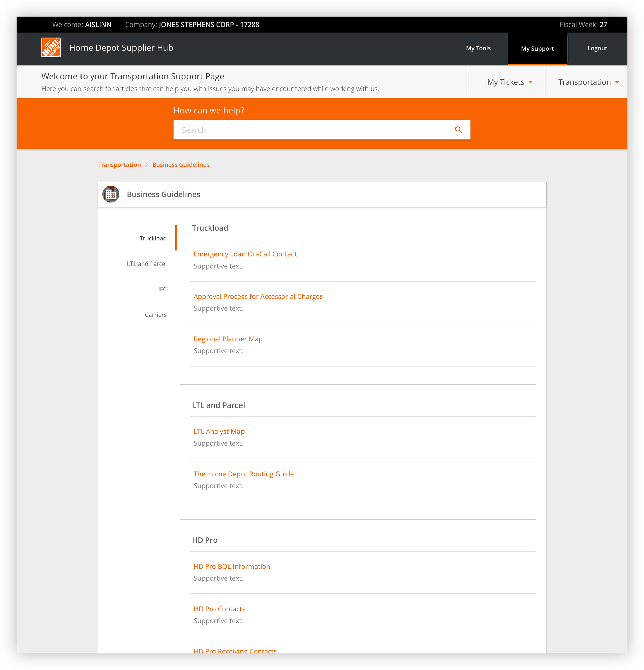Click the Fiscal Week 27 label
Screen dimensions: 644x670
coord(583,25)
